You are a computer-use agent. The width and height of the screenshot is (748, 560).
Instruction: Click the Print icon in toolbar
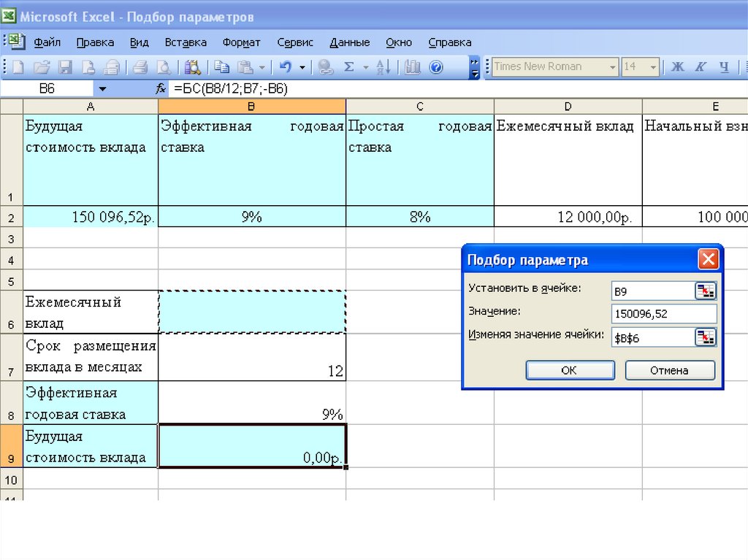[x=140, y=67]
